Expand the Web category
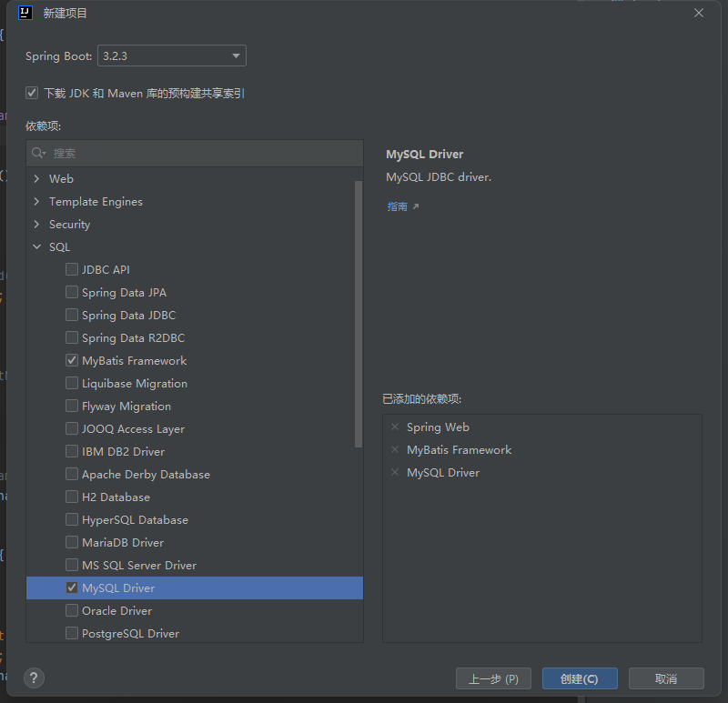 [x=36, y=178]
